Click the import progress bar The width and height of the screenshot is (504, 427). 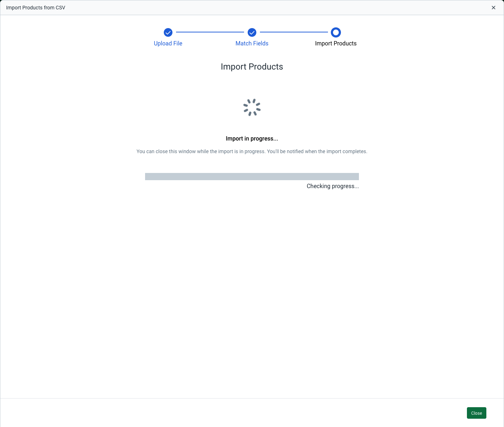coord(252,177)
